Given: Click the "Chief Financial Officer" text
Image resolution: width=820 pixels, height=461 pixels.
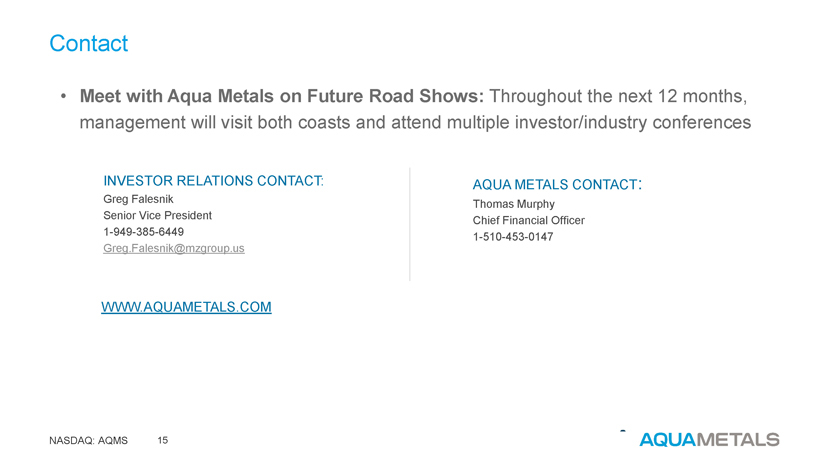Looking at the screenshot, I should tap(528, 220).
